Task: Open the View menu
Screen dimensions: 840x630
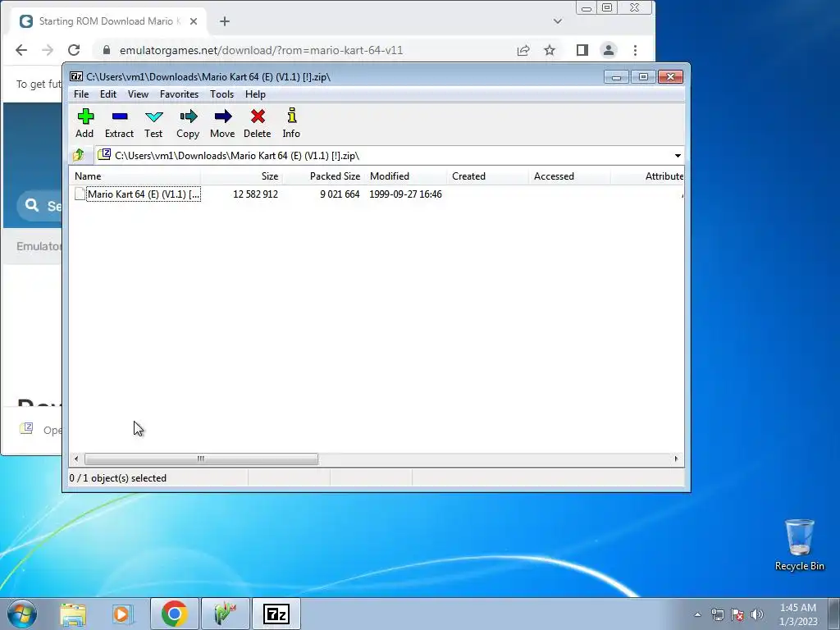Action: (138, 94)
